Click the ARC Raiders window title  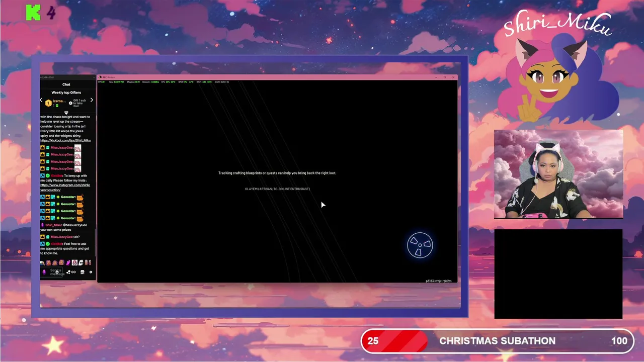[x=109, y=77]
